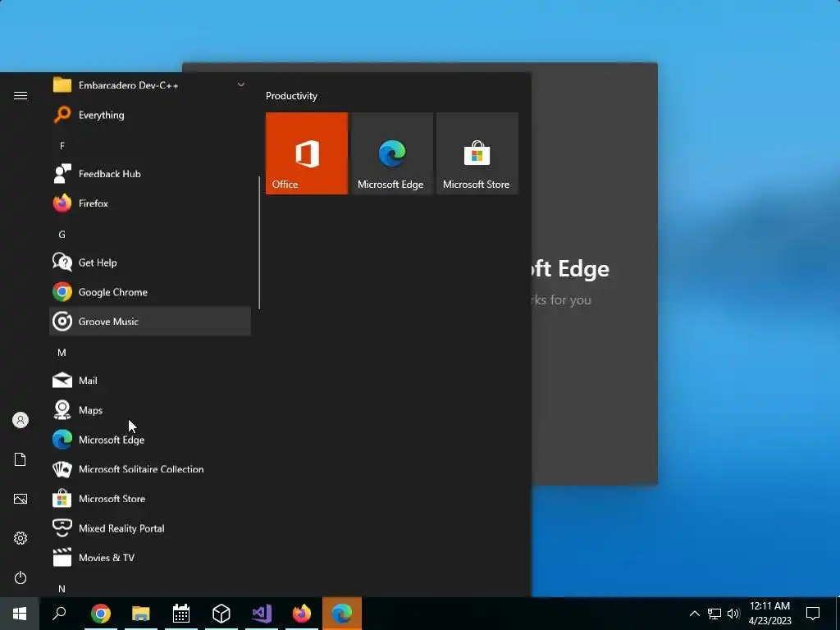Image resolution: width=840 pixels, height=630 pixels.
Task: Switch to Microsoft Edge on taskbar
Action: (x=342, y=614)
